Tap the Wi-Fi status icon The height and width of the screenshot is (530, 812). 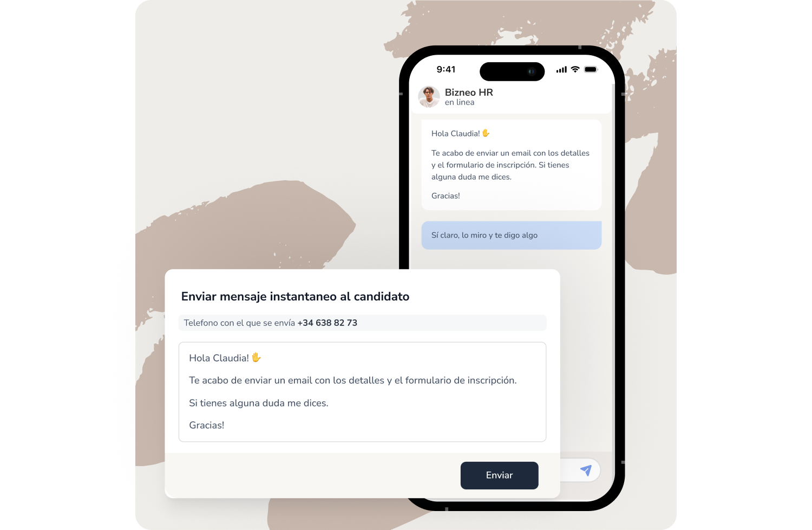click(x=575, y=69)
